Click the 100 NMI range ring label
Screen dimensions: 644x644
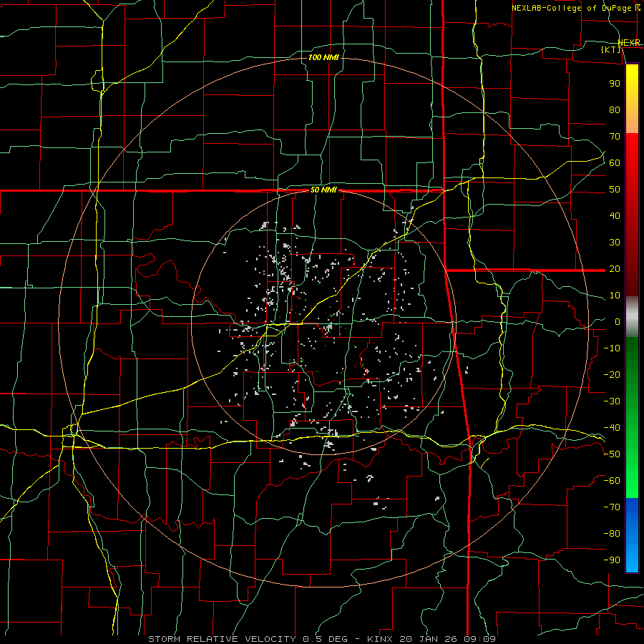[x=323, y=57]
